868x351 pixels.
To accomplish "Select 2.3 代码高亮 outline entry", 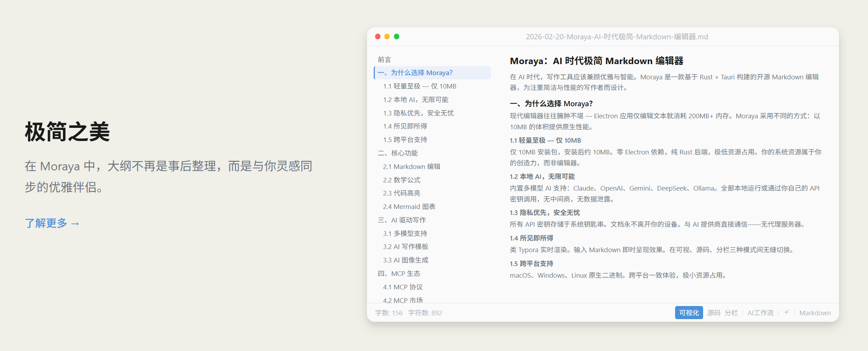I will click(402, 193).
